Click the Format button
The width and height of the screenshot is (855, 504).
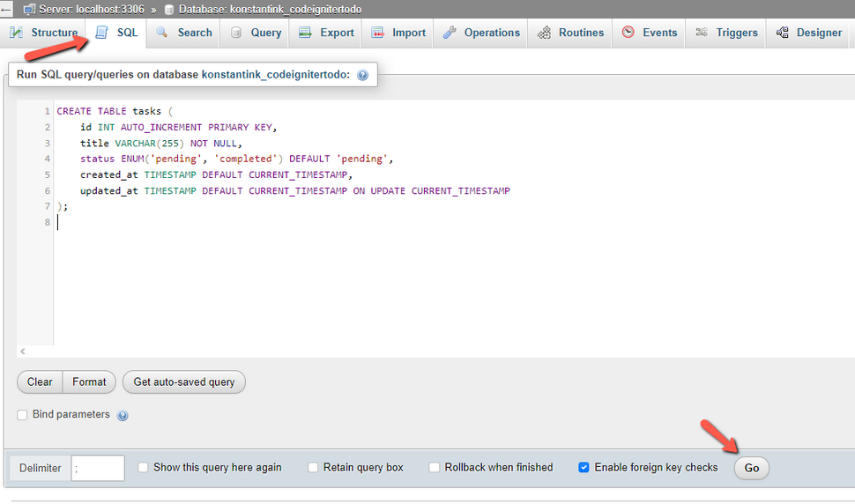89,382
